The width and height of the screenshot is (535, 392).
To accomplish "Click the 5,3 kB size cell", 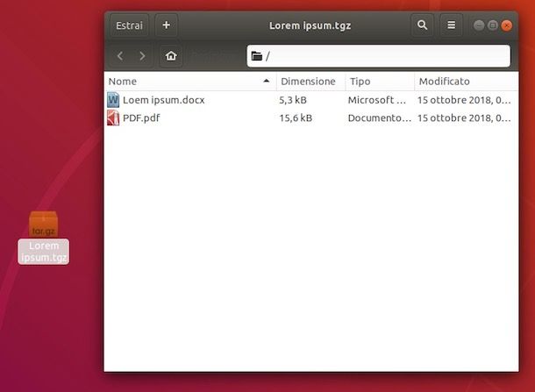I will coord(293,100).
